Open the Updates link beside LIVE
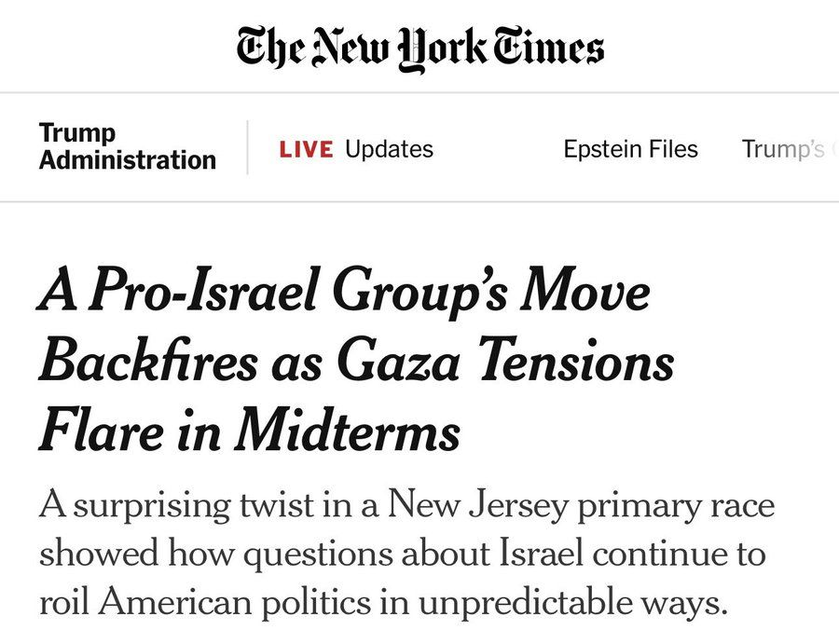The height and width of the screenshot is (644, 839). pos(389,149)
